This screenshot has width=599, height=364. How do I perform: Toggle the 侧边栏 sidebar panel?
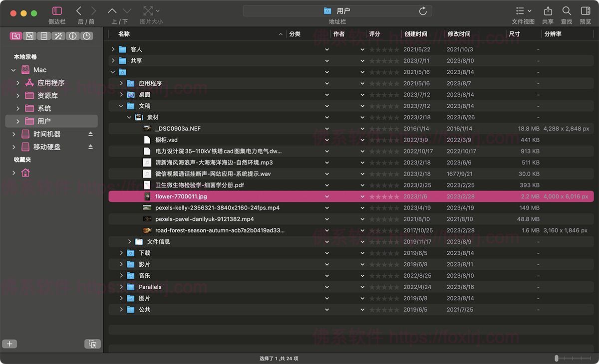(57, 10)
